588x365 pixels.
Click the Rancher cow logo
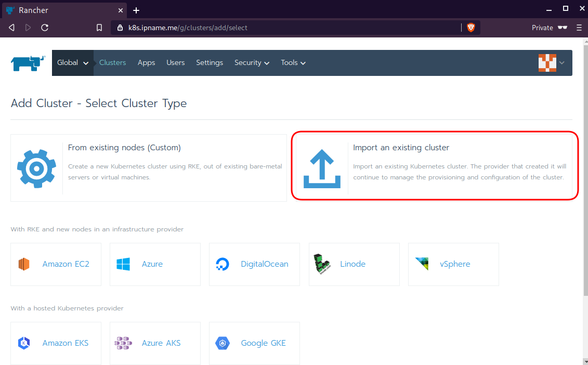28,63
